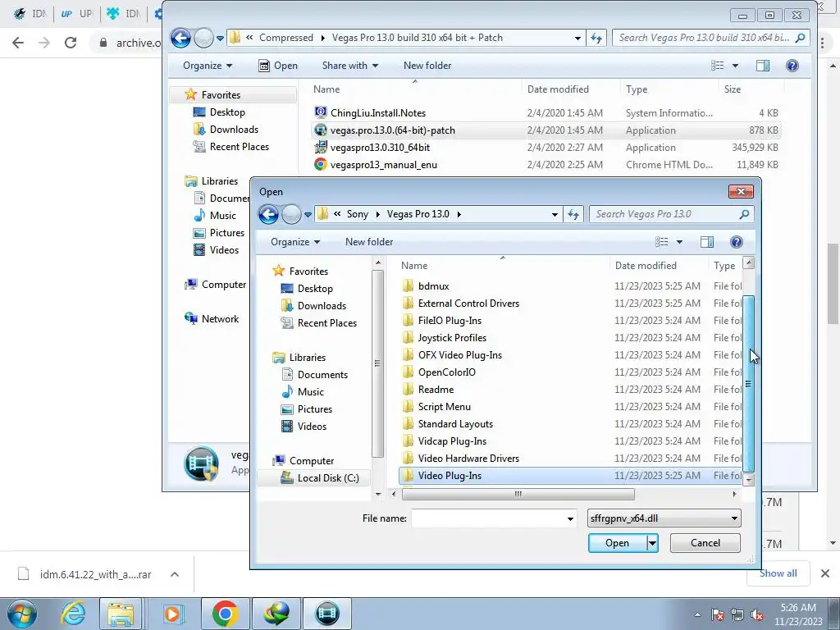840x630 pixels.
Task: Select the vegaspro13.0.310_64bit installer
Action: pyautogui.click(x=381, y=148)
